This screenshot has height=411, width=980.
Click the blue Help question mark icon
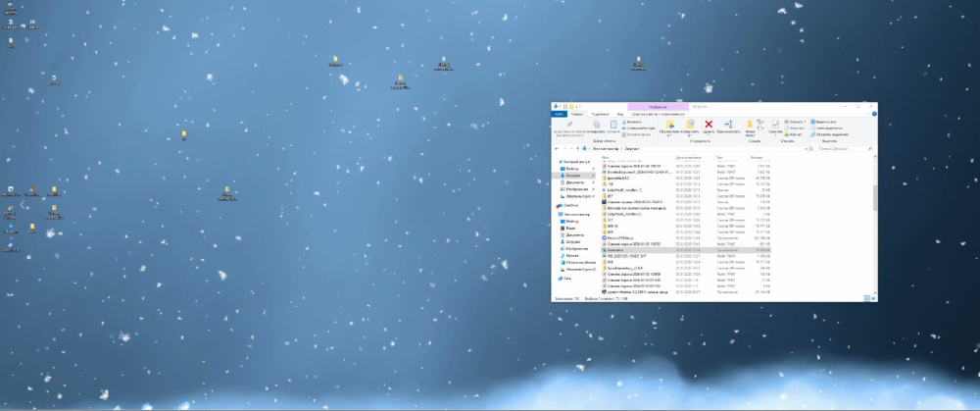pos(874,114)
